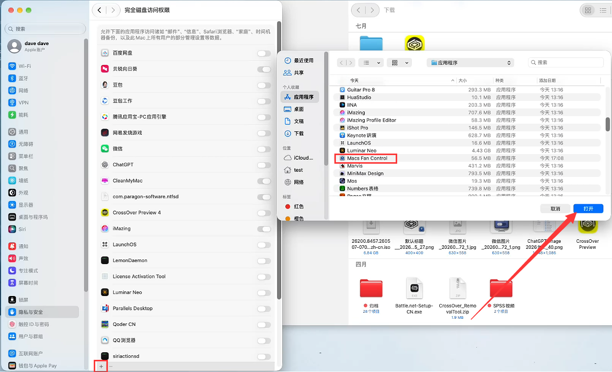Select 下载 in the file dialog sidebar
Image resolution: width=612 pixels, height=372 pixels.
[x=294, y=133]
